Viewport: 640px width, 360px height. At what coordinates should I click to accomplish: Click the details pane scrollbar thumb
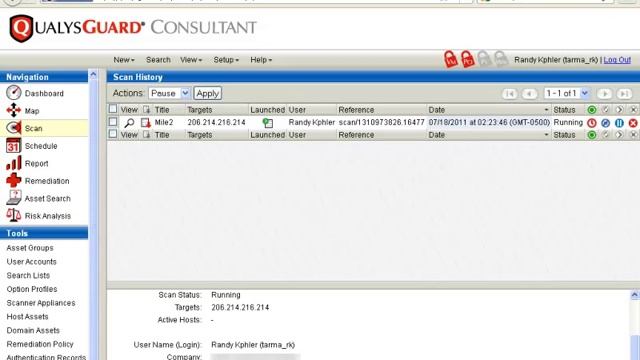[635, 347]
